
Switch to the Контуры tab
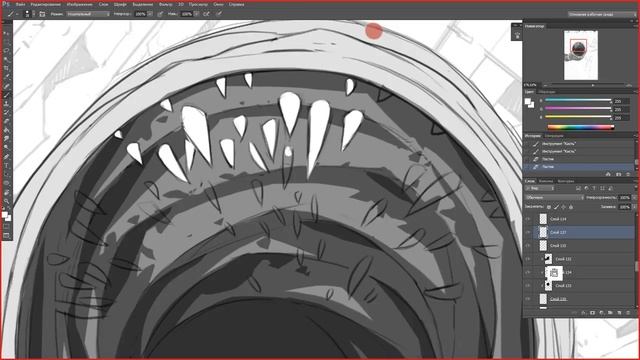click(x=566, y=181)
